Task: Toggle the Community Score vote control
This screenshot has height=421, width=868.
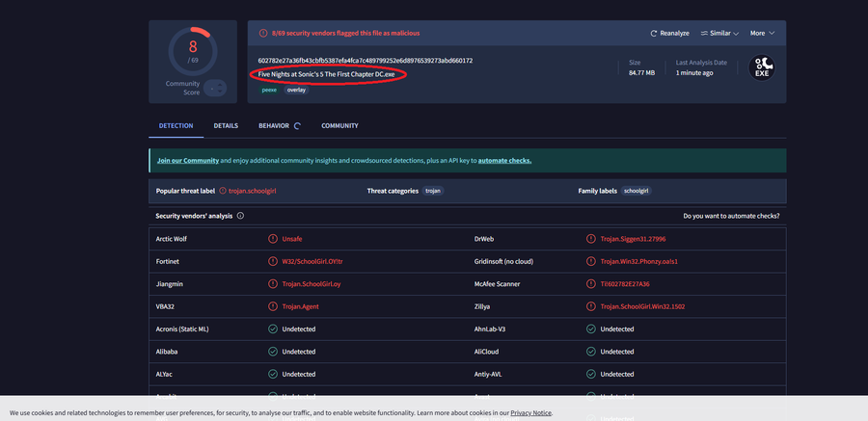Action: 215,88
